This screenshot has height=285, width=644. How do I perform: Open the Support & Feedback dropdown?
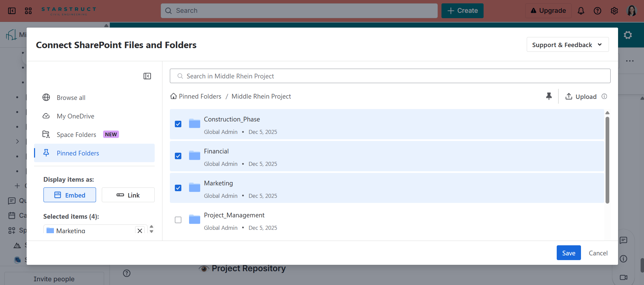click(567, 45)
